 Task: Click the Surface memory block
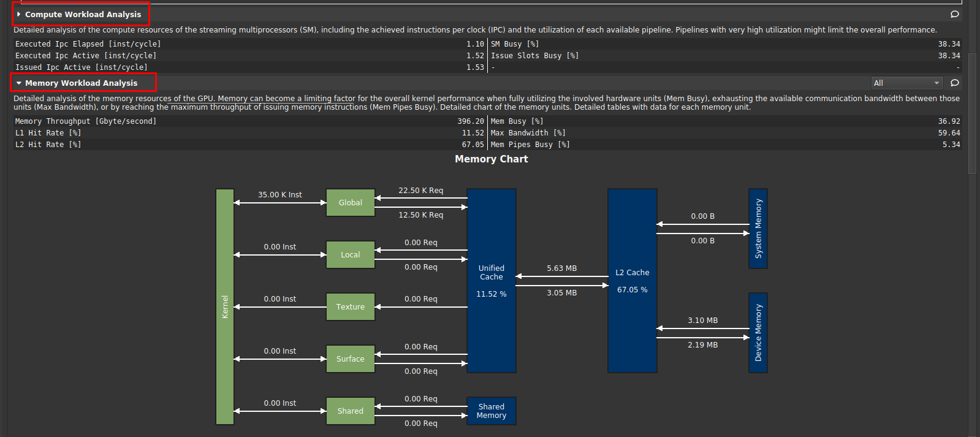point(350,359)
